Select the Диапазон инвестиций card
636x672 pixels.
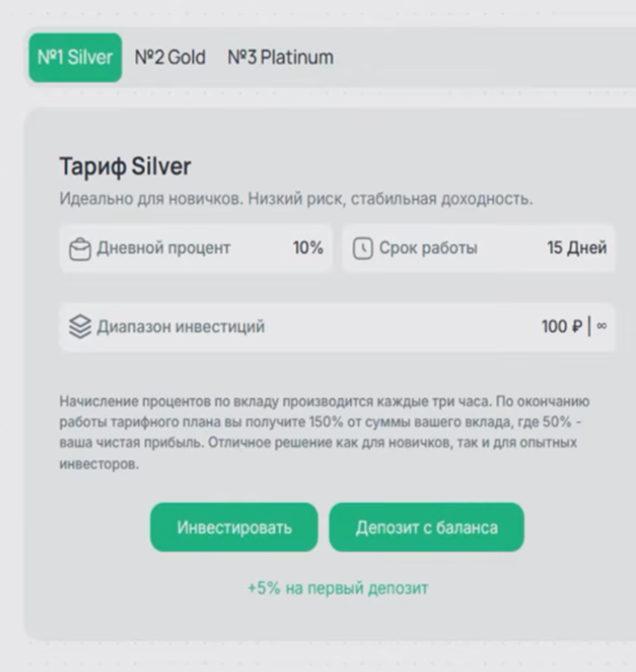point(337,327)
